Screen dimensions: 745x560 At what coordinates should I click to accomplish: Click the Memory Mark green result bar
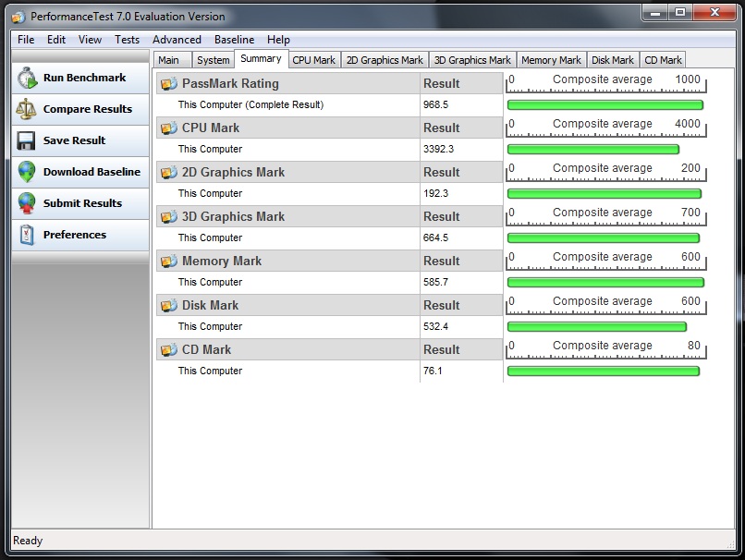605,282
